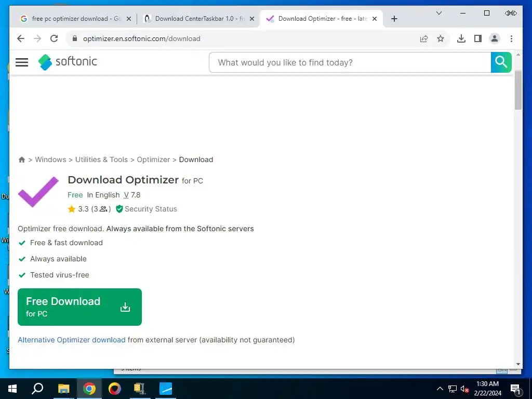The width and height of the screenshot is (532, 399).
Task: Click the purple checkmark Optimizer logo
Action: coord(38,192)
